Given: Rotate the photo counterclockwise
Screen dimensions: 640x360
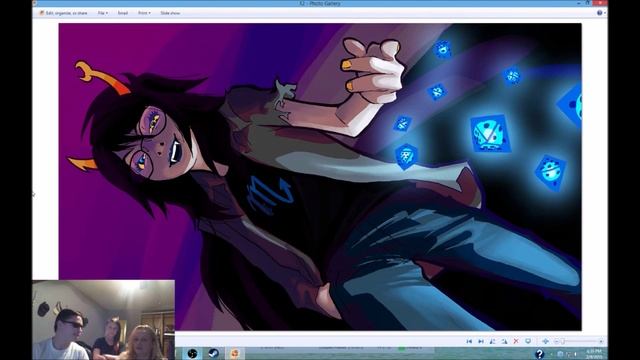Looking at the screenshot, I should 493,341.
